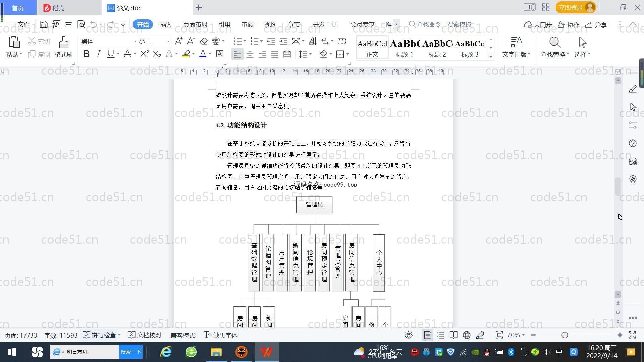Toggle Underline formatting
Screen dimensions: 644x362
[110, 54]
